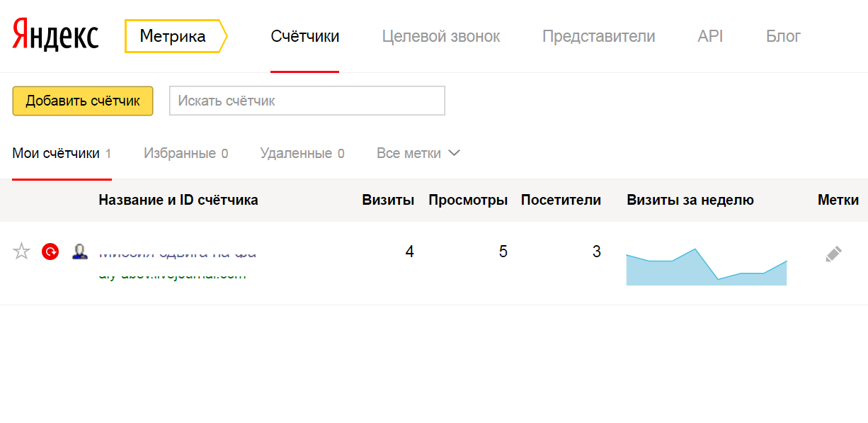Sort by the Посетители column header
This screenshot has height=423, width=868.
coord(561,200)
